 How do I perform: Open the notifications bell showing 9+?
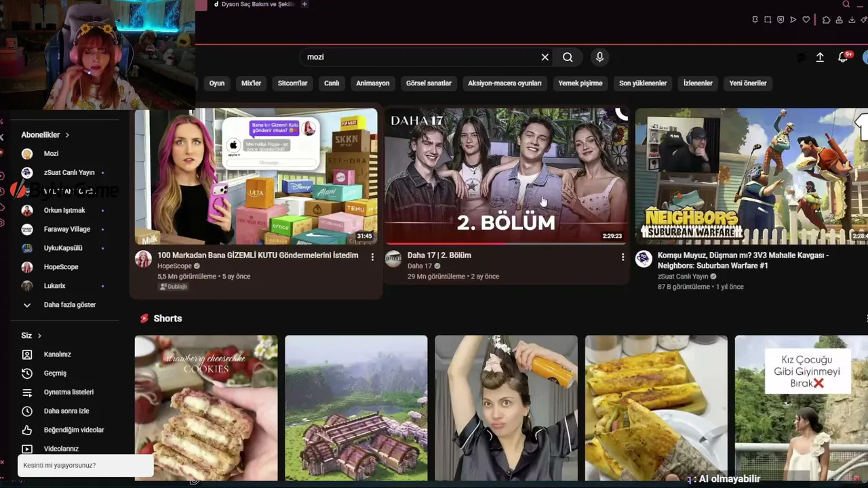click(844, 57)
